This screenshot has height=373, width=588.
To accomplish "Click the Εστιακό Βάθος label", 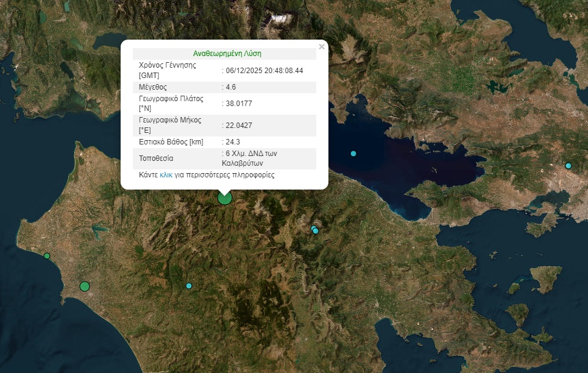I will (169, 142).
